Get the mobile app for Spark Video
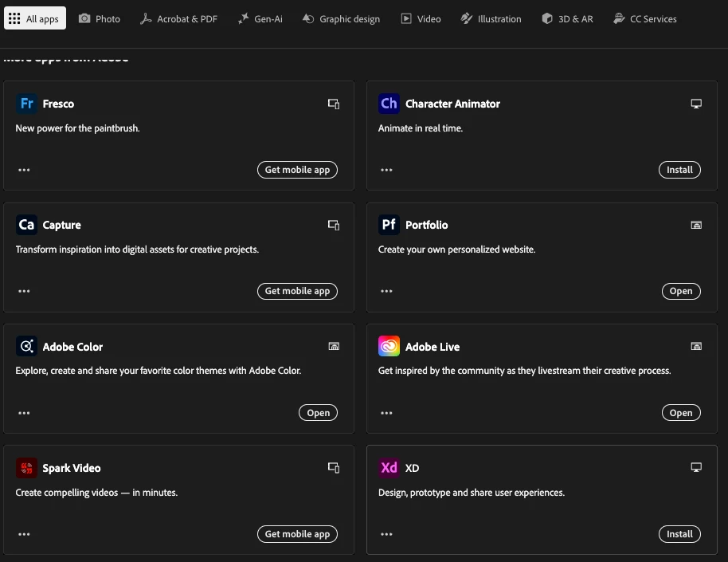 297,534
